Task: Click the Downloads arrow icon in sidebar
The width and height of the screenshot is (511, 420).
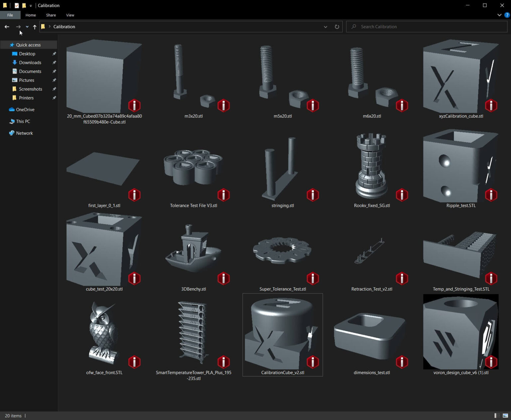Action: pyautogui.click(x=15, y=63)
